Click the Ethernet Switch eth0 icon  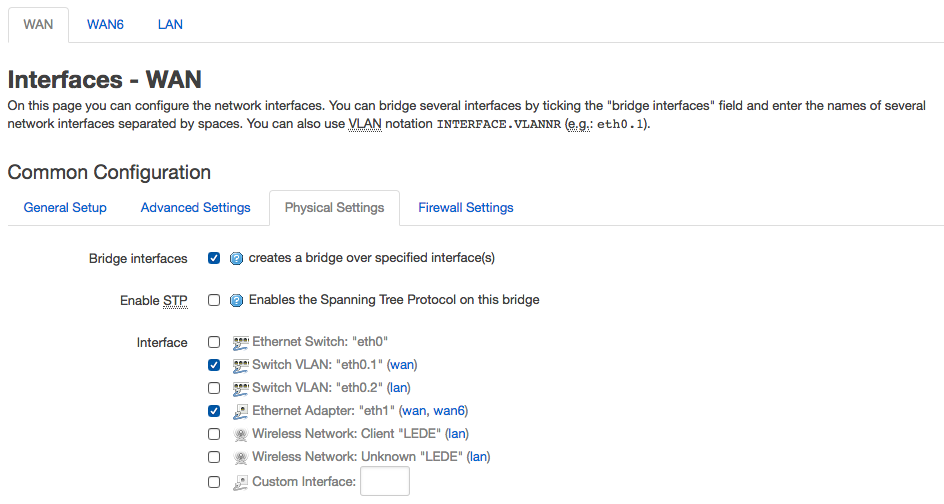[241, 343]
